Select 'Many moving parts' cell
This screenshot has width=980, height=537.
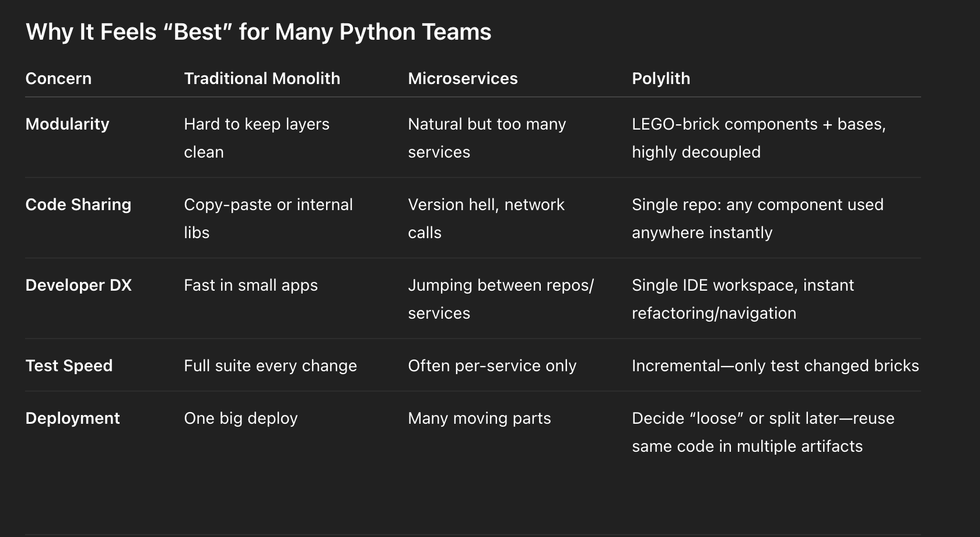[480, 419]
